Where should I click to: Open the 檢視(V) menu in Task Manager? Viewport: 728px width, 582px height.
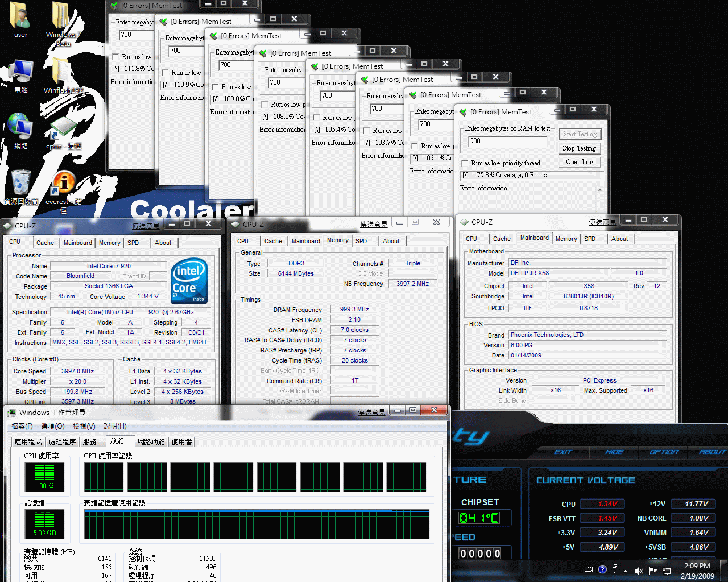[x=84, y=426]
